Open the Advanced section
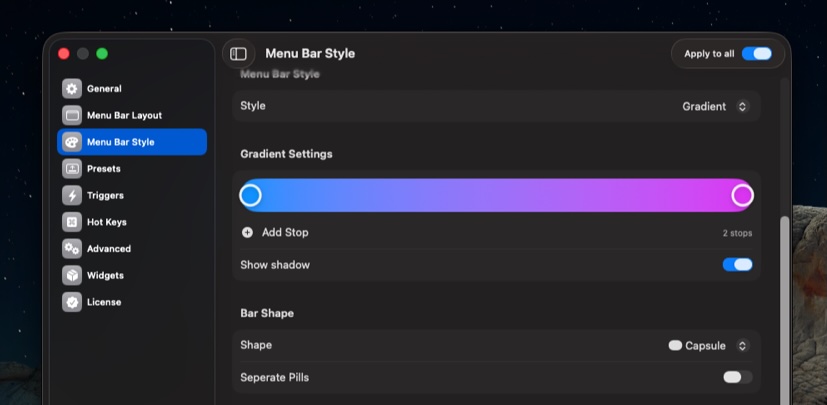Image resolution: width=827 pixels, height=405 pixels. tap(132, 249)
